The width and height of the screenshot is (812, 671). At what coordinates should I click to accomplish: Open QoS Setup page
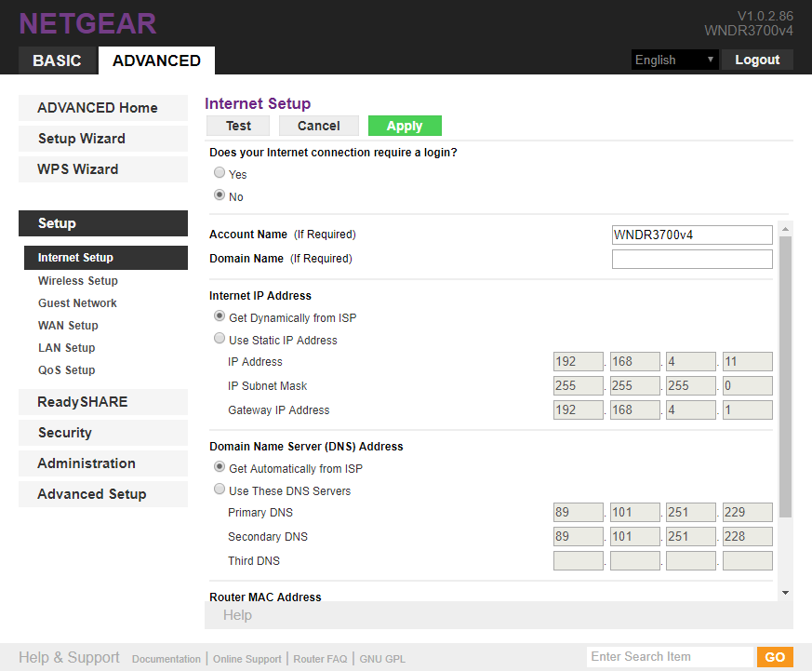pos(66,370)
